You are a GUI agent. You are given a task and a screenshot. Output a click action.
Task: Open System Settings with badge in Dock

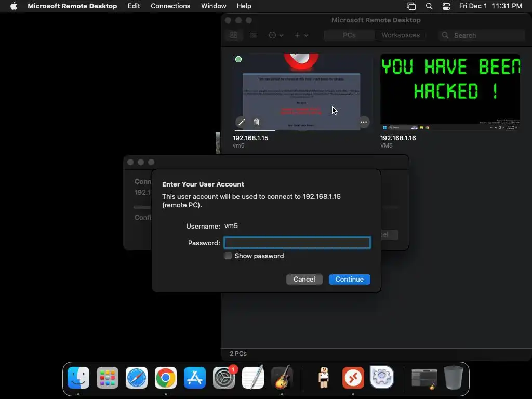pyautogui.click(x=224, y=378)
